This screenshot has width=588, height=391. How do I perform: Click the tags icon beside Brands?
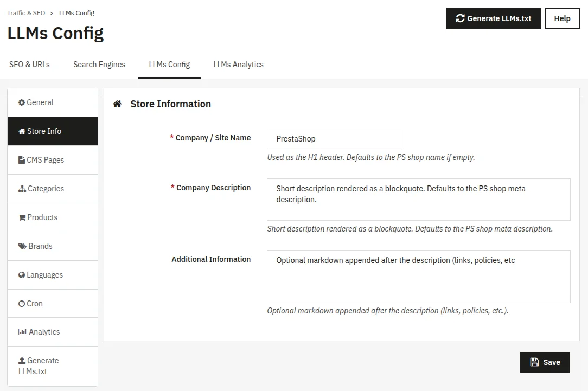tap(22, 246)
